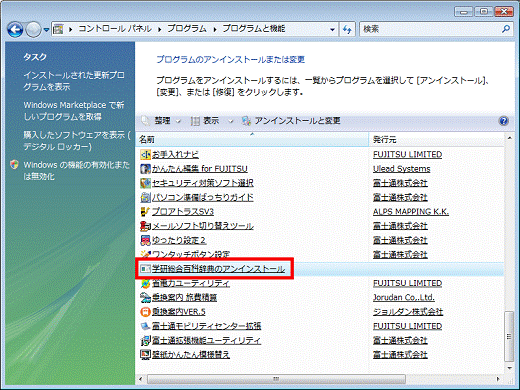The width and height of the screenshot is (520, 390).
Task: Click アンインストールと変更 toolbar button
Action: click(x=291, y=121)
